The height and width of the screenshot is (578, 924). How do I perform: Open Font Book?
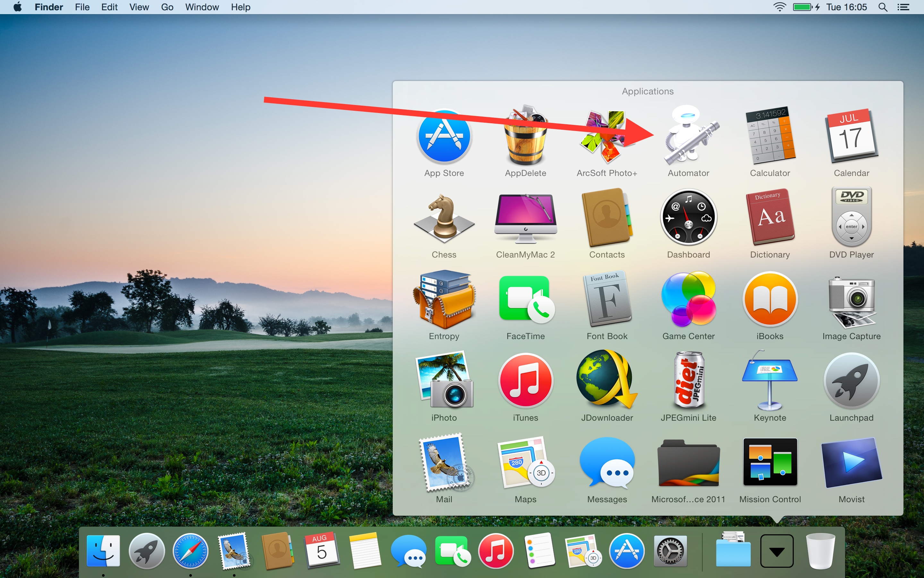607,299
